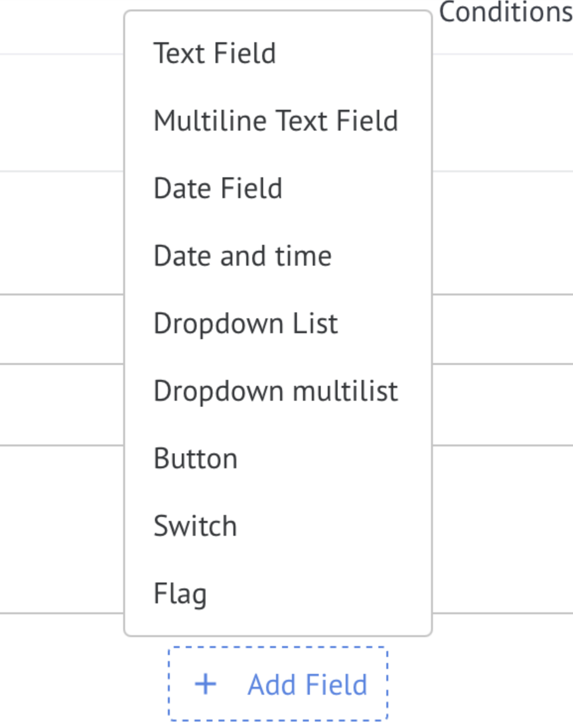Select Flag from the field menu
The height and width of the screenshot is (728, 573).
pos(278,593)
